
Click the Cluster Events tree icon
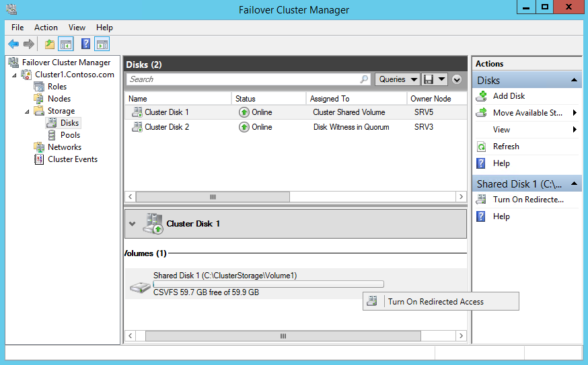pos(39,159)
